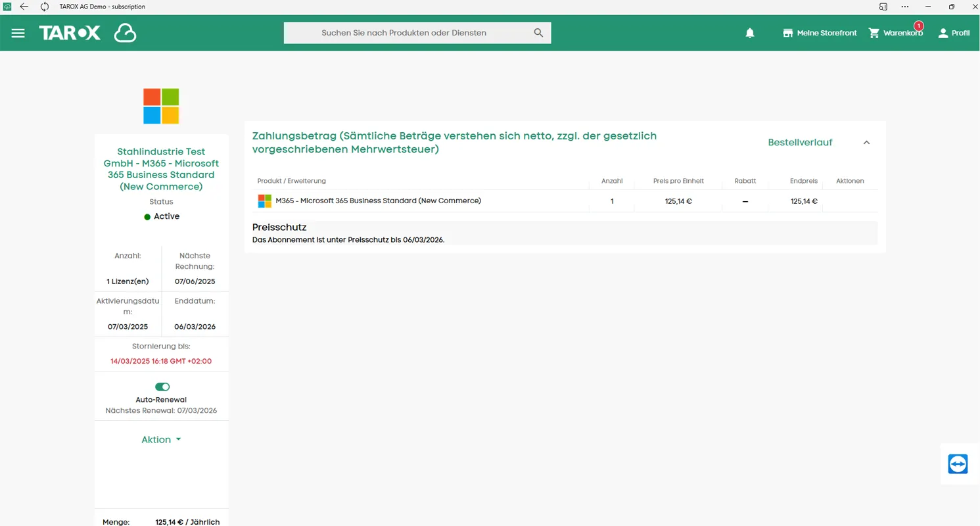Click the Nächstes Renewal: 07/03/2026 text
This screenshot has width=980, height=526.
[161, 410]
